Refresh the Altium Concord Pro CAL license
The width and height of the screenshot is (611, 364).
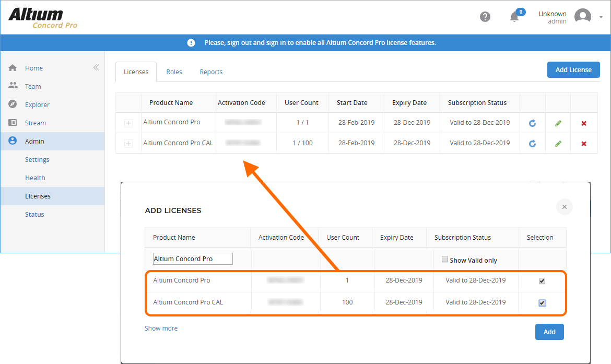tap(532, 144)
